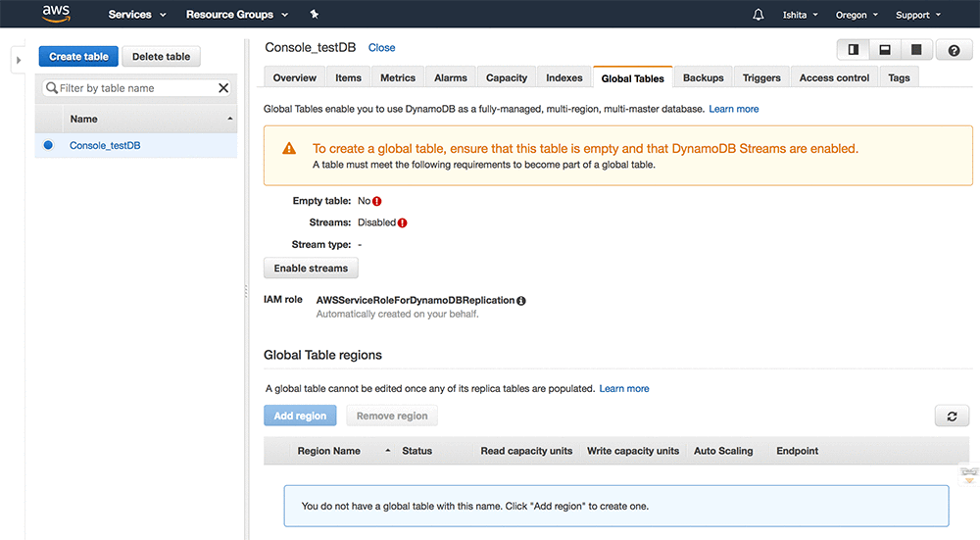The image size is (980, 540).
Task: Switch to the Backups tab
Action: point(703,77)
